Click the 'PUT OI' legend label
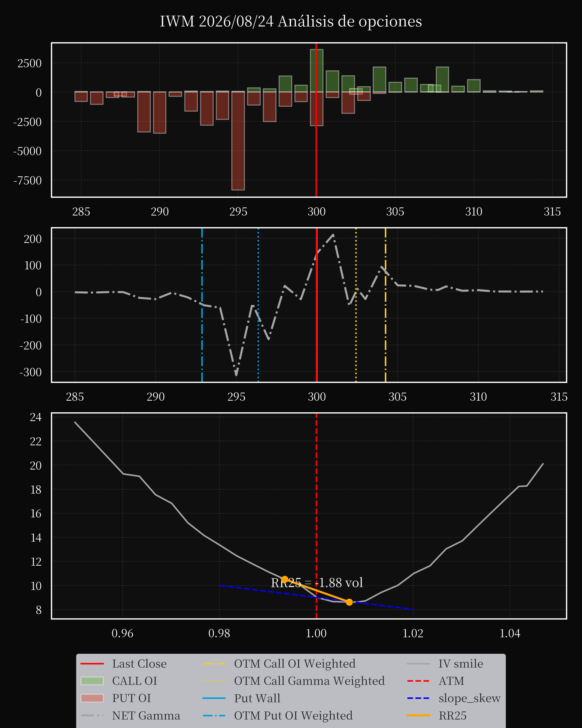Image resolution: width=582 pixels, height=728 pixels. tap(132, 698)
